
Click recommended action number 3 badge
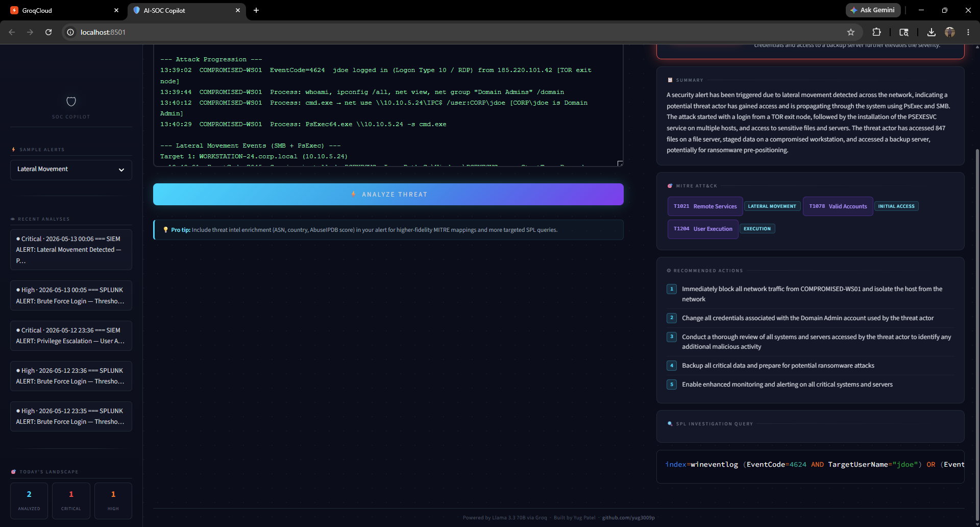click(x=672, y=337)
